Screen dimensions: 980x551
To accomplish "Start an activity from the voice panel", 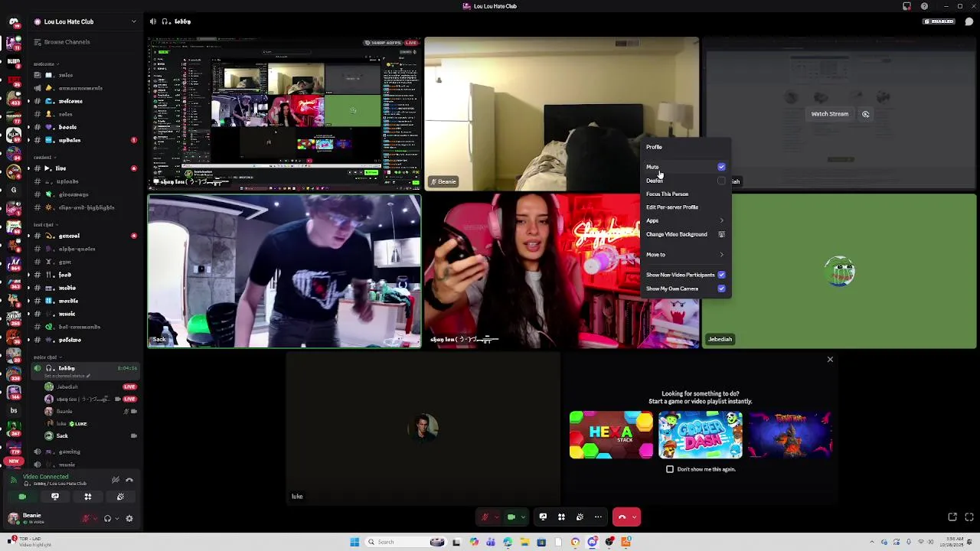I will [87, 497].
